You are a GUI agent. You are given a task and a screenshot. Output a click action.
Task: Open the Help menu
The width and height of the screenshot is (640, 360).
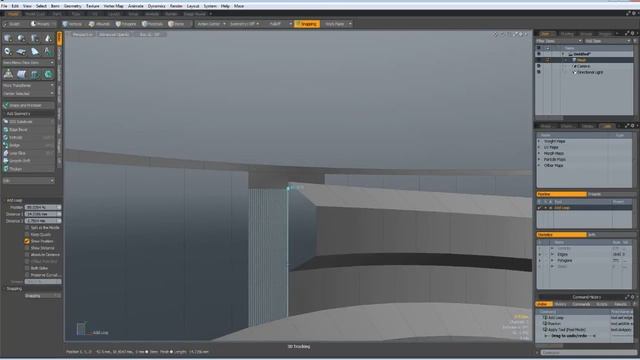tap(225, 6)
